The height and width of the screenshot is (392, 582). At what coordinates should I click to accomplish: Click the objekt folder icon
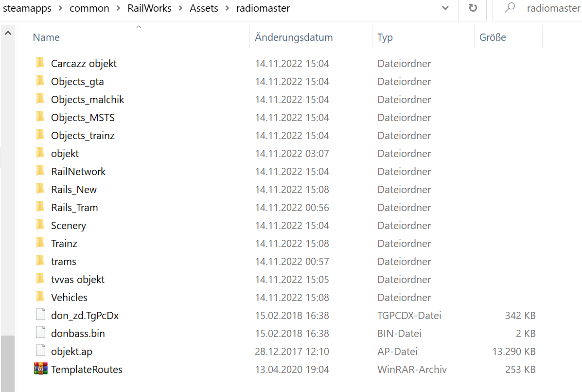(x=40, y=153)
